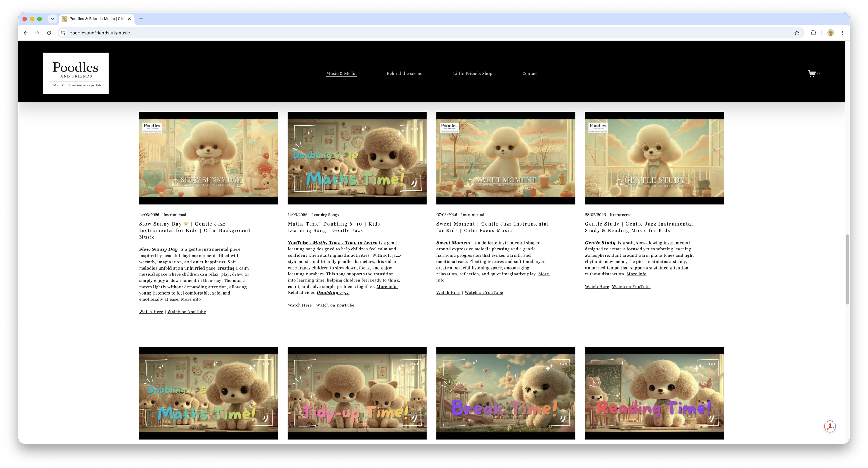
Task: Bookmark this page with the star
Action: tap(797, 33)
